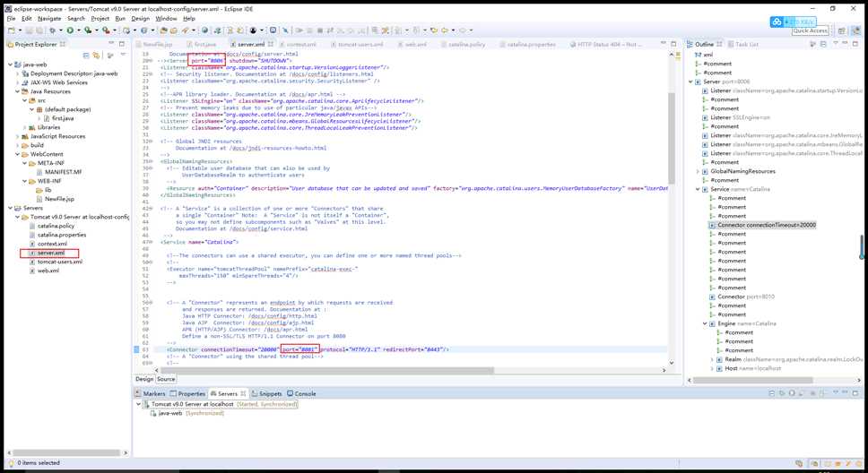Switch to the context.xml editor tab
Screen dimensions: 868x473
299,44
